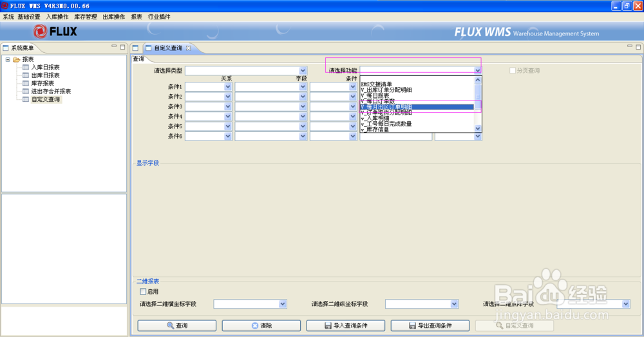The width and height of the screenshot is (644, 337).
Task: Open the 请选择类型 dropdown
Action: (303, 71)
